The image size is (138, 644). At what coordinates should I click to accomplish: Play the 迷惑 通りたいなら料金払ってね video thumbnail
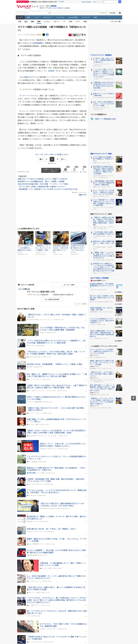21,388
